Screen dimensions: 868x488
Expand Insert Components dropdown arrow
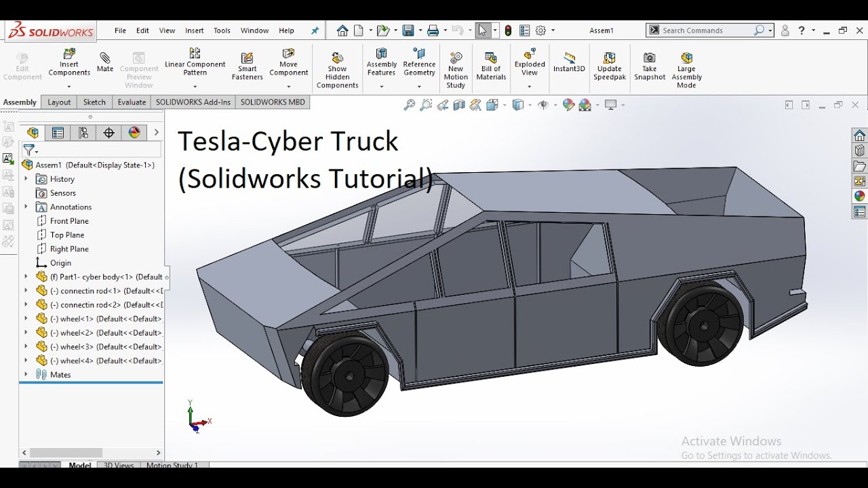pos(69,87)
